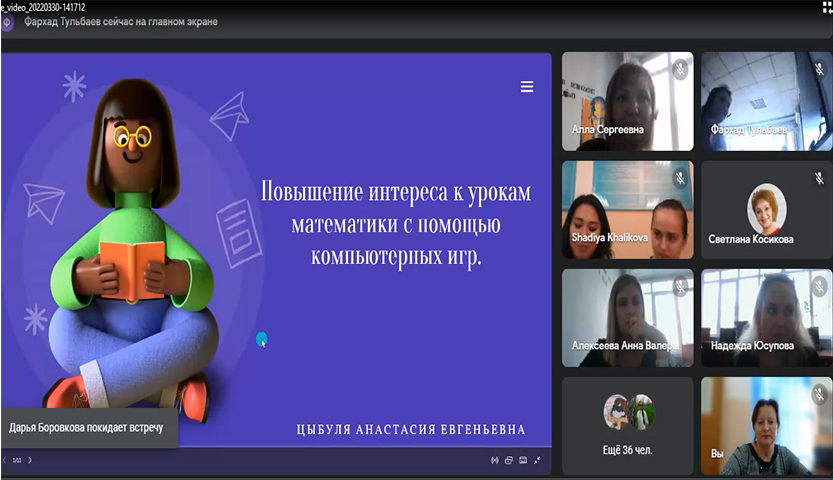The height and width of the screenshot is (480, 833).
Task: Click muted mic icon on Светлана Косикова tile
Action: point(818,178)
